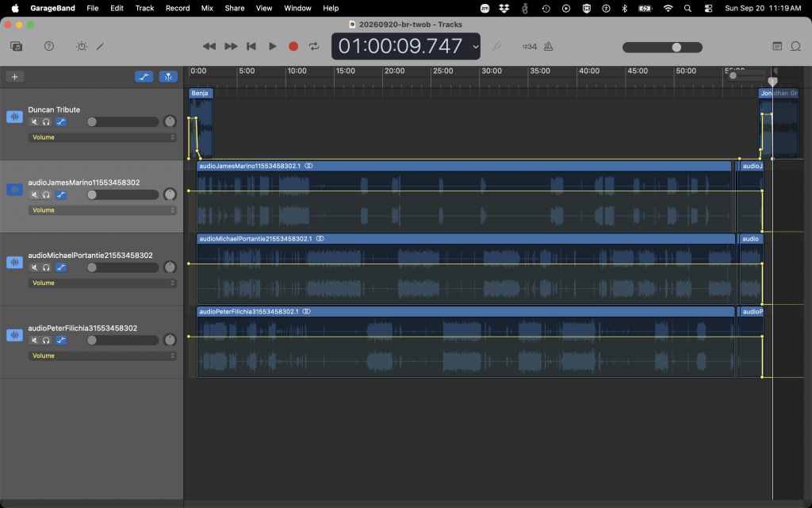Click the Record button

[293, 46]
